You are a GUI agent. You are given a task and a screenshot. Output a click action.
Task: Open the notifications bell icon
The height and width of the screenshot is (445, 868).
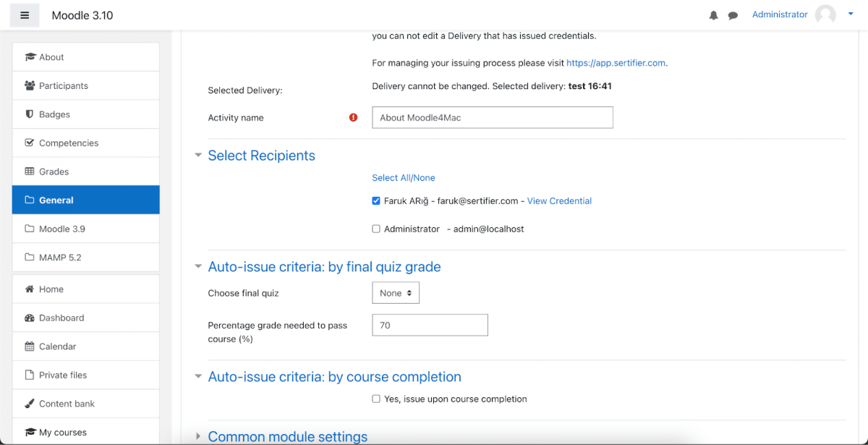[x=714, y=15]
